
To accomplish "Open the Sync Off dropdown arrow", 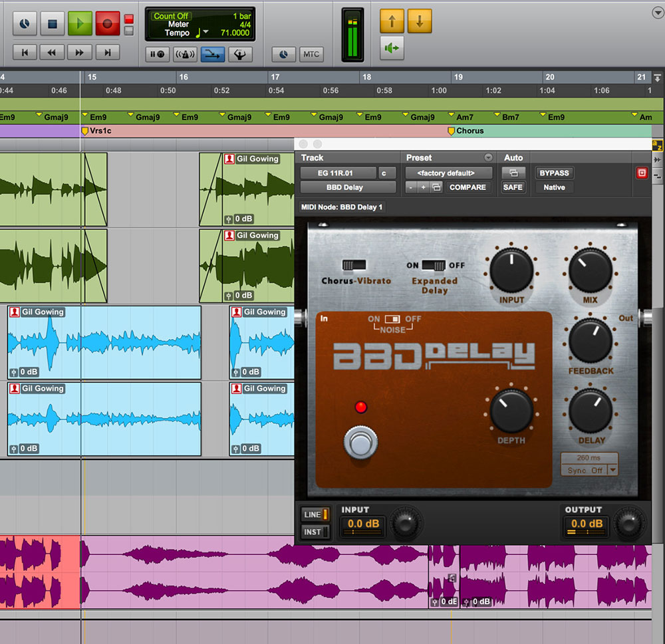I will 612,470.
